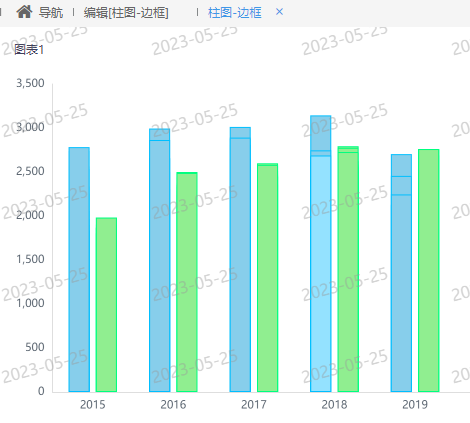Click the 2017 green bar
The image size is (470, 423).
(x=268, y=278)
